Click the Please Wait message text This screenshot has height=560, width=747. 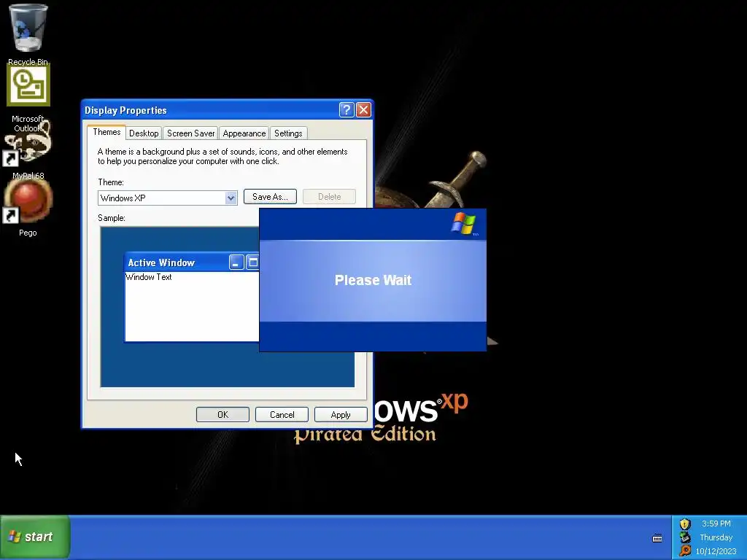tap(373, 280)
